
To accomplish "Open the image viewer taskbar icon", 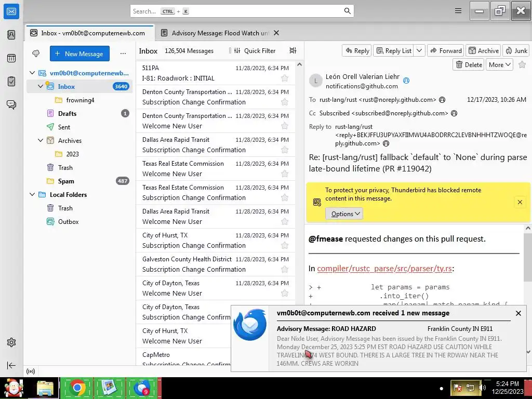I will 109,388.
